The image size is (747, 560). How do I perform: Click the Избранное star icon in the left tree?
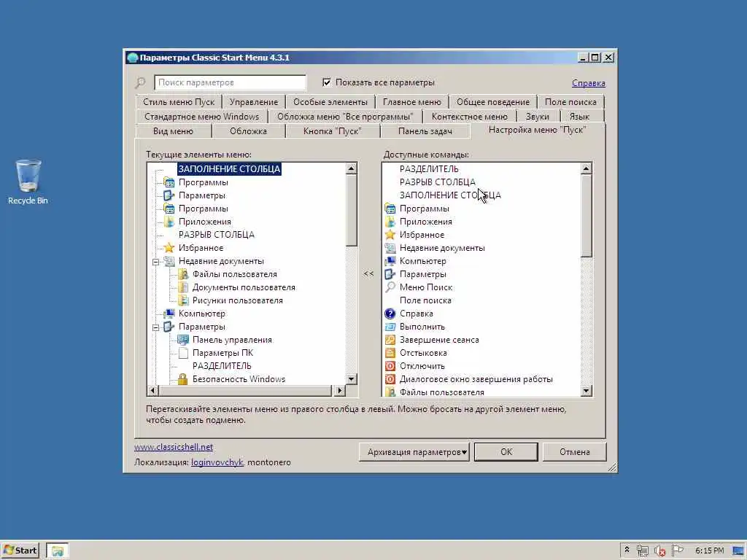click(x=169, y=248)
